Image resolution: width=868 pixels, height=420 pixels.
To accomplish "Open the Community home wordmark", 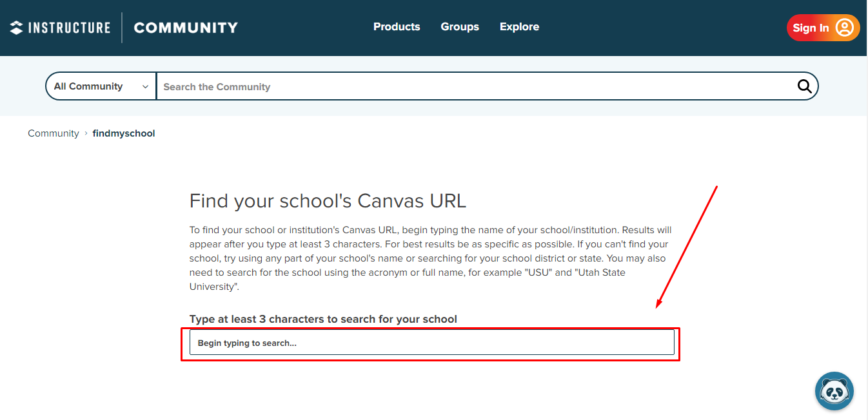I will 186,28.
